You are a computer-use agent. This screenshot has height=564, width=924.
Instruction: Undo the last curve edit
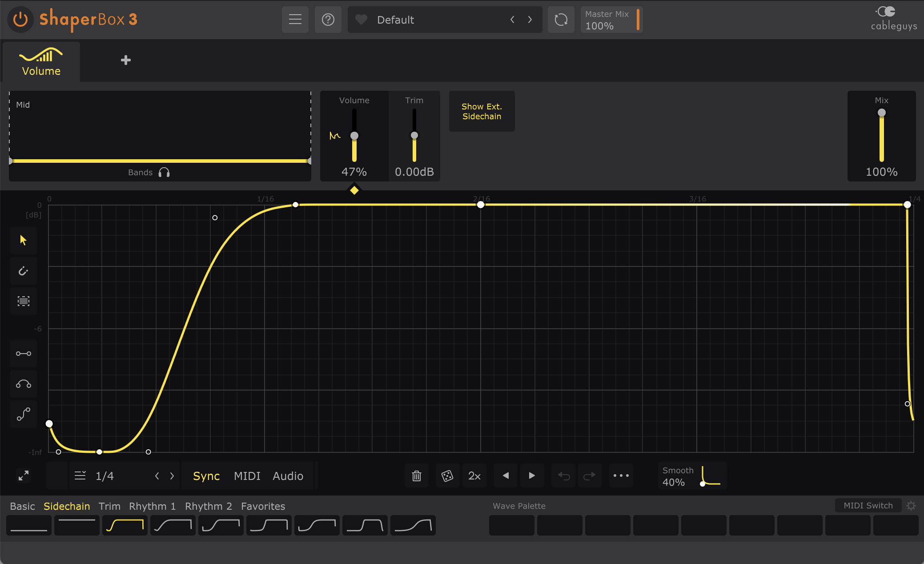(563, 475)
